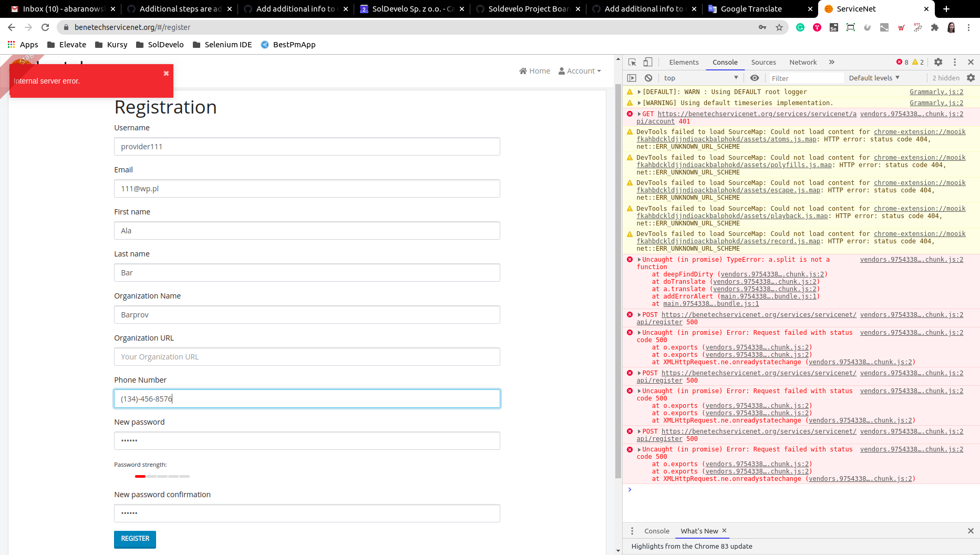Click the more options three-dot DevTools icon
The image size is (980, 555).
(955, 62)
